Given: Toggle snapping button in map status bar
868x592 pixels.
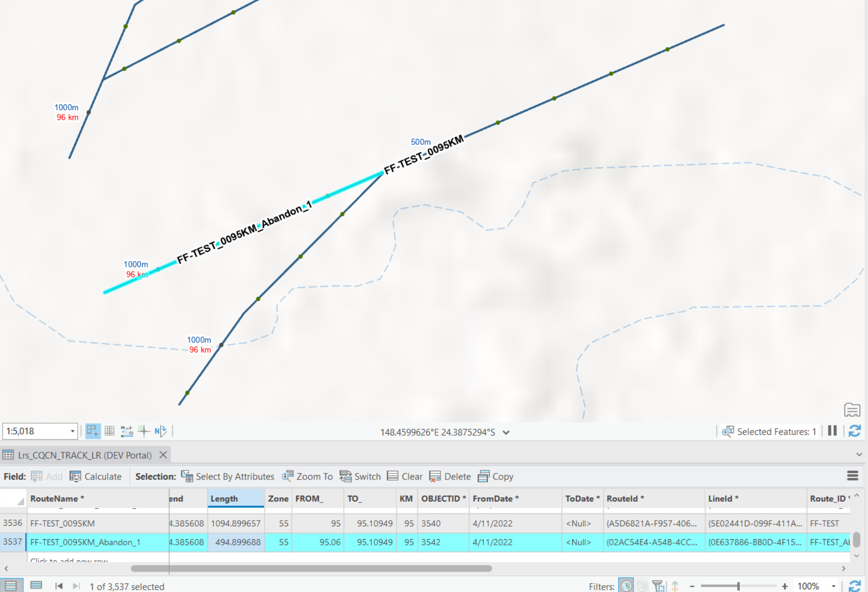Looking at the screenshot, I should point(93,431).
